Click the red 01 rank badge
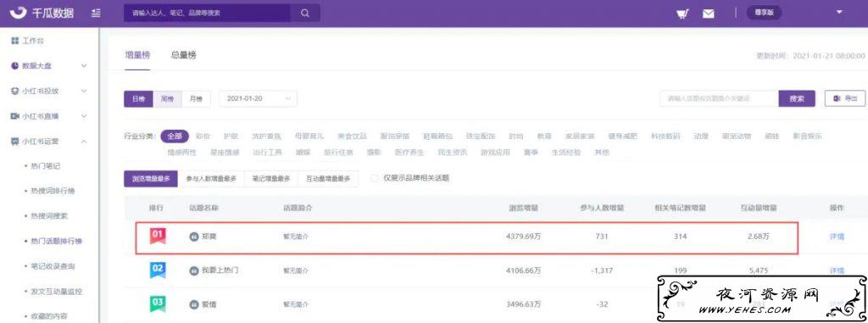Viewport: 868px width, 323px height. click(158, 236)
